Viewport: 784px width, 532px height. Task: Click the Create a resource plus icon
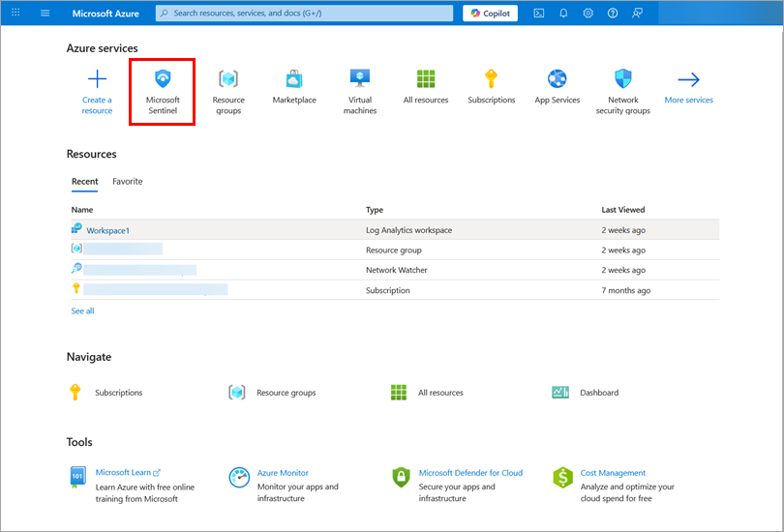pos(97,80)
